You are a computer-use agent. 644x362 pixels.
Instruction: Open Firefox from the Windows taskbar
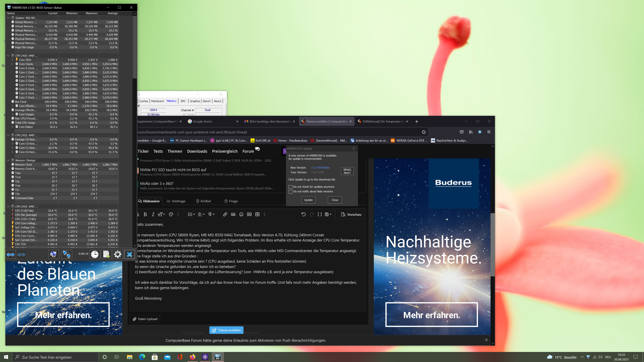[x=192, y=357]
